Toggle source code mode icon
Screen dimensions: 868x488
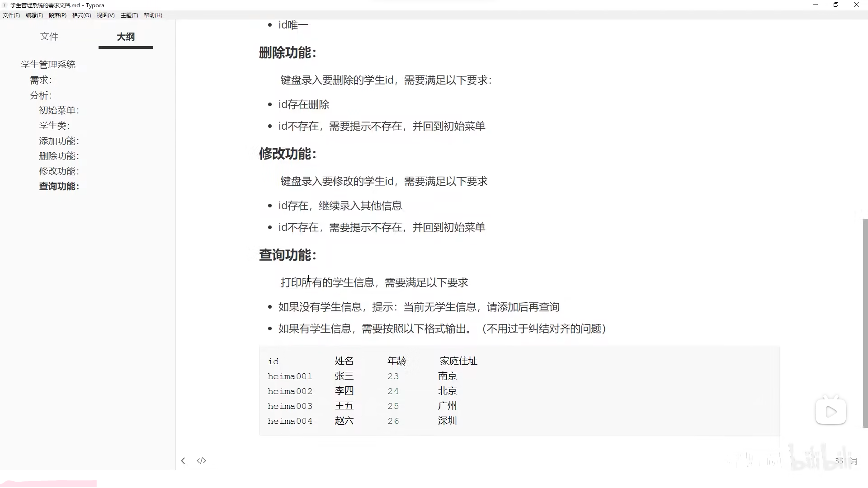point(201,461)
